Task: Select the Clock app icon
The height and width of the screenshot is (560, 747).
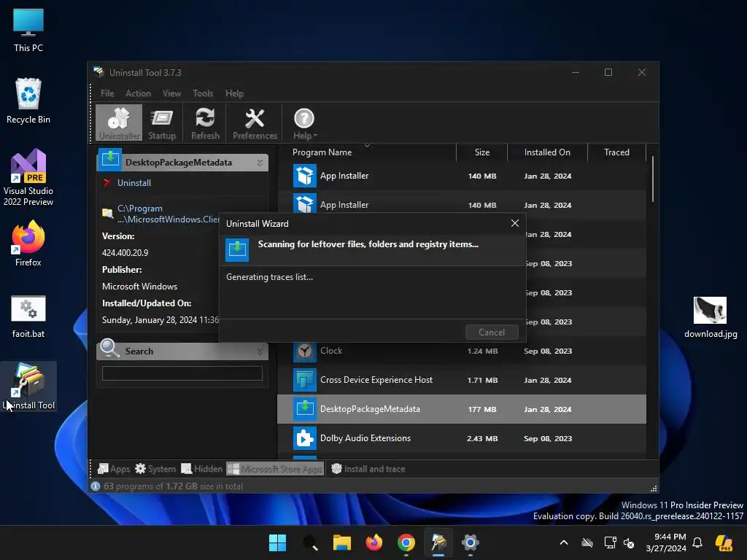Action: tap(304, 351)
